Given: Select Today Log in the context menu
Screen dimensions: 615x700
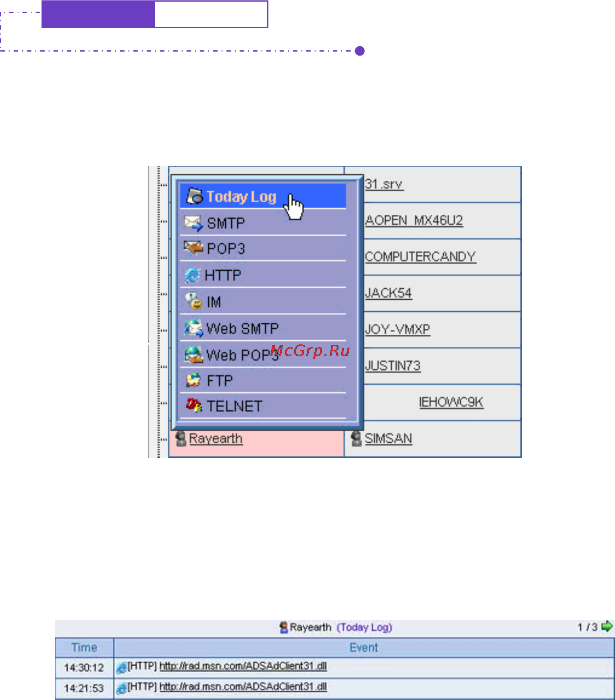Looking at the screenshot, I should [263, 196].
